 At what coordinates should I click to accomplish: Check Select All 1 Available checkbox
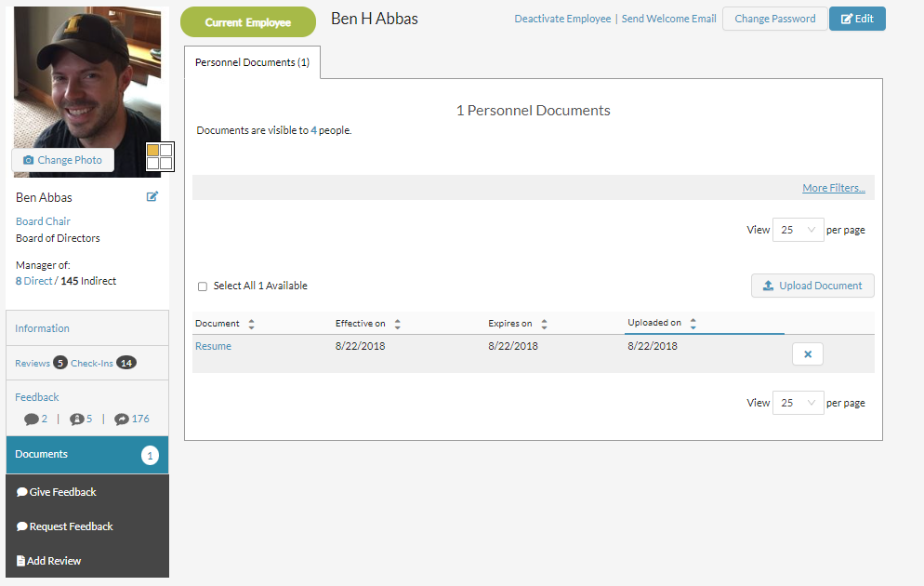click(203, 286)
